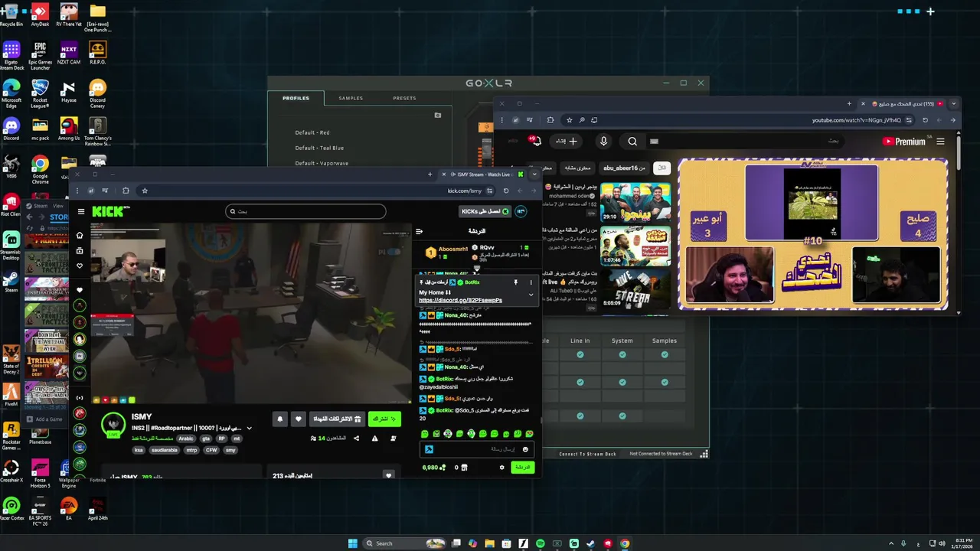Open YouTube hamburger guide menu
Image resolution: width=980 pixels, height=551 pixels.
[940, 142]
